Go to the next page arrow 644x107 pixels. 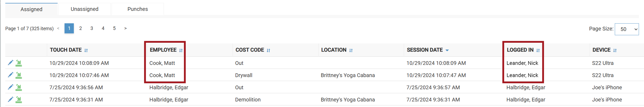point(125,28)
